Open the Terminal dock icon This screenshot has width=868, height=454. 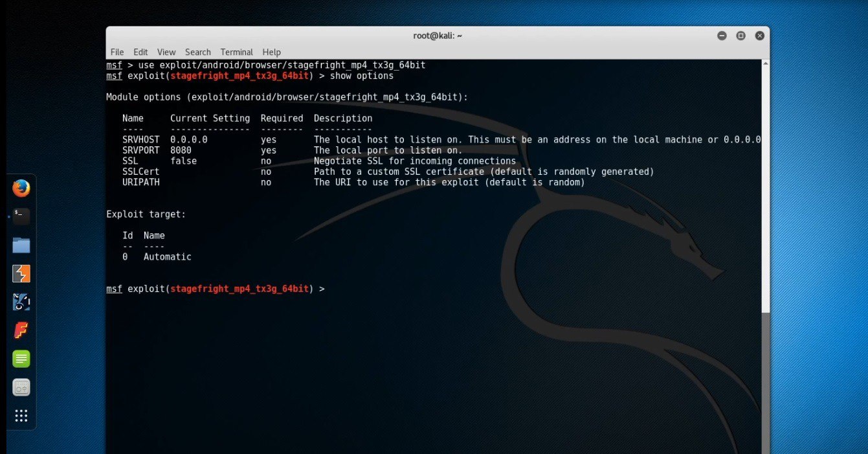[x=21, y=217]
